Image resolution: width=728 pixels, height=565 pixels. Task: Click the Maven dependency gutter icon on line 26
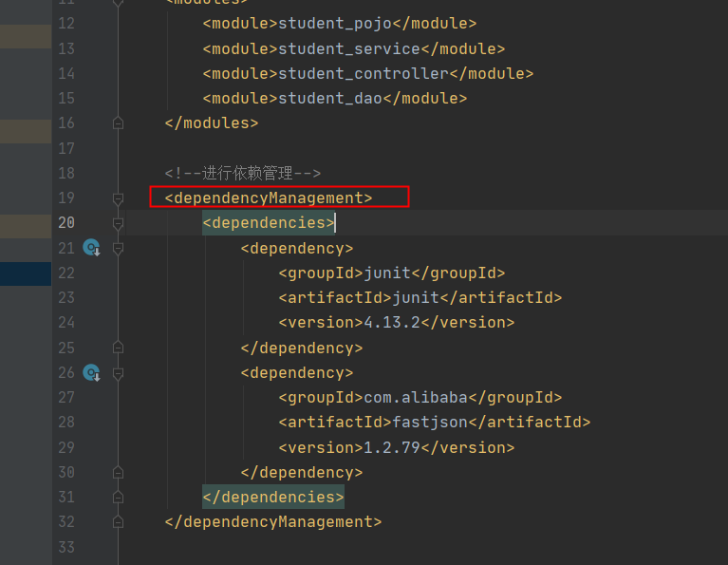click(x=91, y=372)
